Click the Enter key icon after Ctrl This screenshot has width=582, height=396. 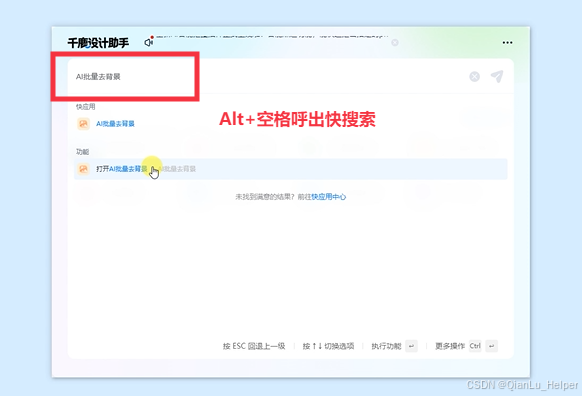491,346
